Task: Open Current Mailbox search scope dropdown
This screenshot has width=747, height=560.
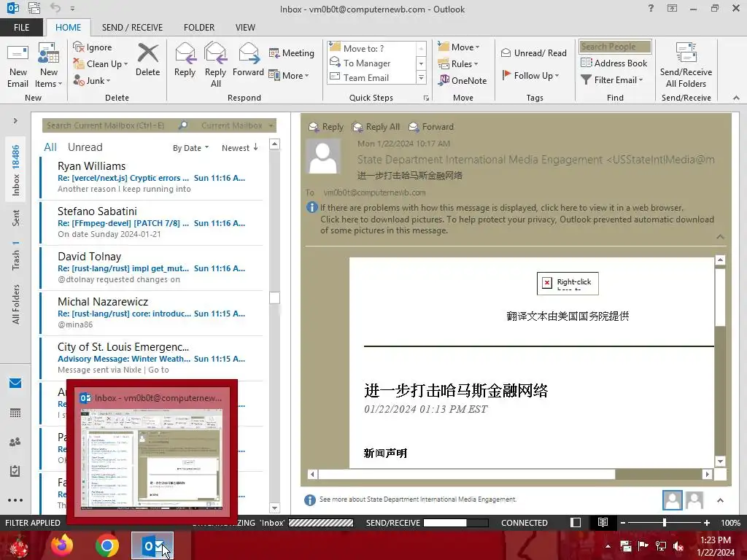Action: click(x=237, y=125)
